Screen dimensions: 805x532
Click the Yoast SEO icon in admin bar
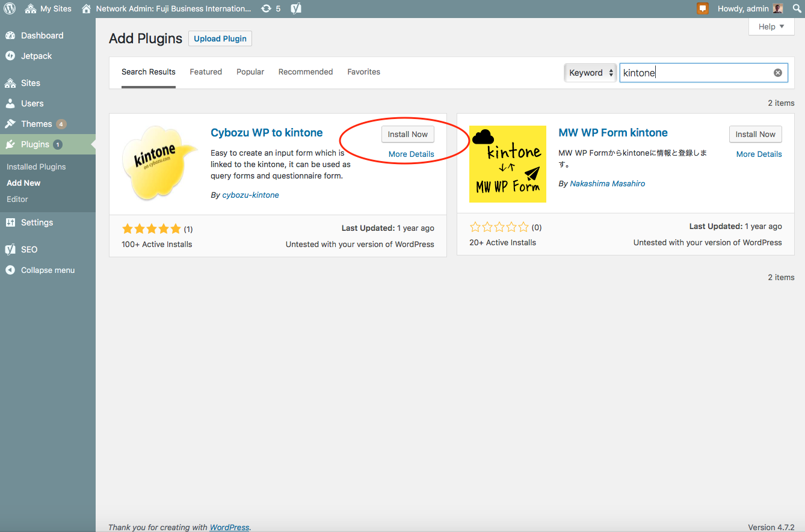296,8
